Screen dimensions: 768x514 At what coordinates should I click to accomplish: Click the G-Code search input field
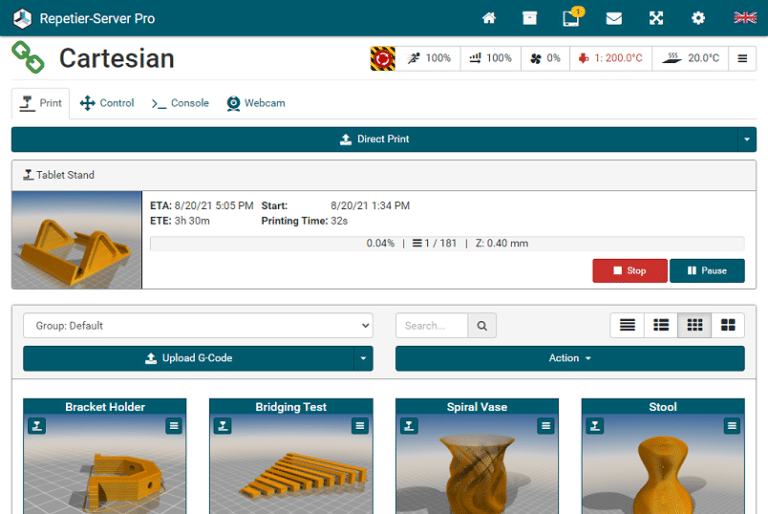pos(432,325)
